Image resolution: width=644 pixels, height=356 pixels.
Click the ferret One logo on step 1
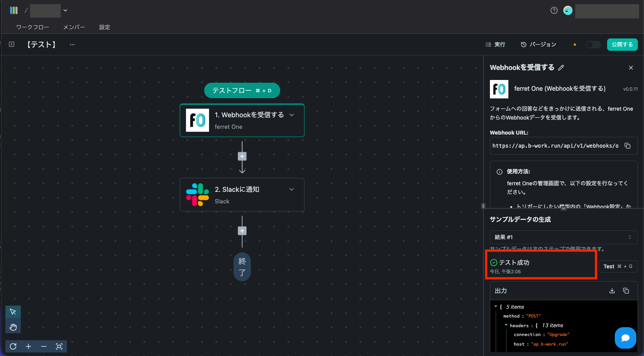point(198,120)
